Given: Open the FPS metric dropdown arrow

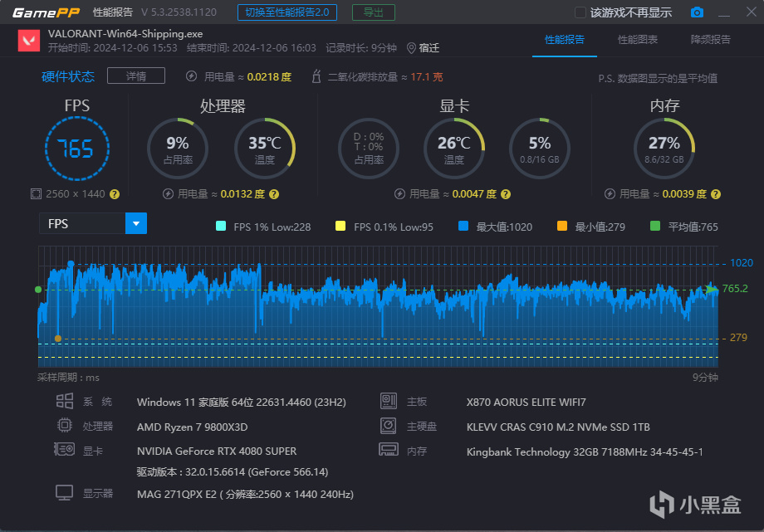Looking at the screenshot, I should 136,223.
